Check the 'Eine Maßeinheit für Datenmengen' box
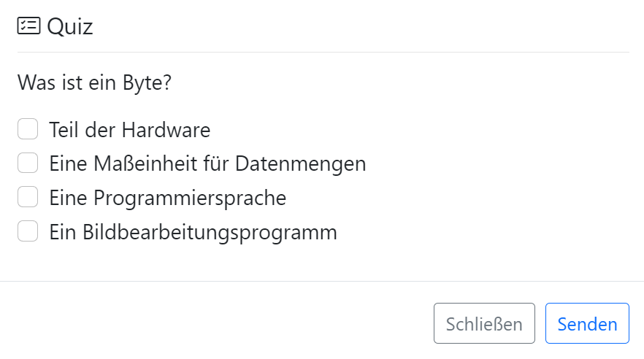This screenshot has height=359, width=644. click(x=28, y=163)
